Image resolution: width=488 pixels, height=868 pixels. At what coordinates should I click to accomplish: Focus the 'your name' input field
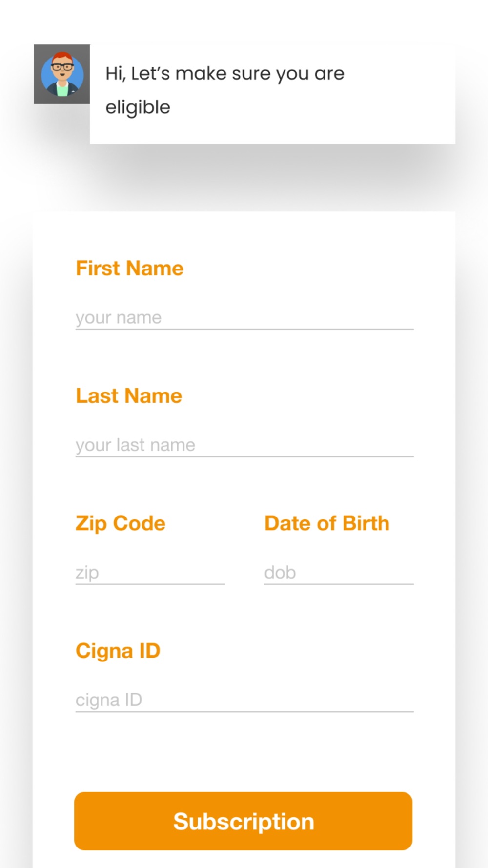coord(244,317)
